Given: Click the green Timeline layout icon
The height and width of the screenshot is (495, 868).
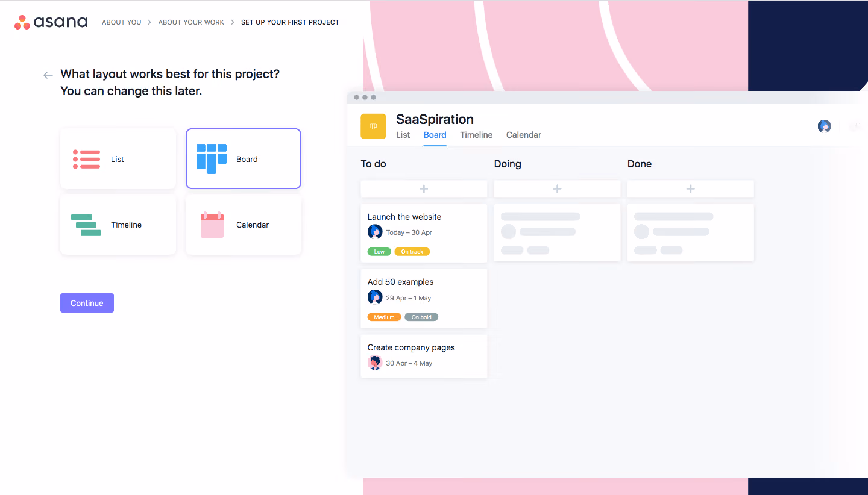Looking at the screenshot, I should tap(86, 225).
